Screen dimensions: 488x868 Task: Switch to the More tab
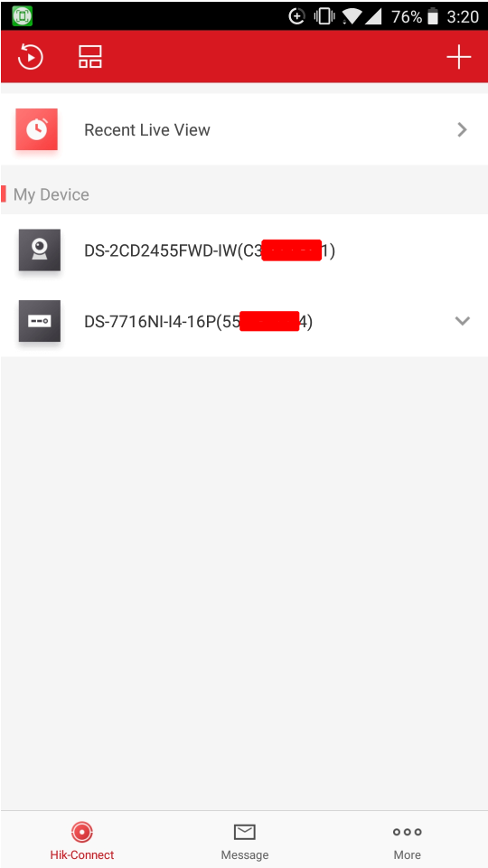[408, 839]
